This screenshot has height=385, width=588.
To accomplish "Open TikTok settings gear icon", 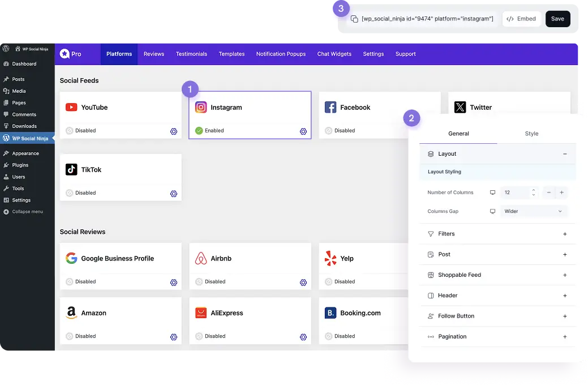I will coord(174,194).
